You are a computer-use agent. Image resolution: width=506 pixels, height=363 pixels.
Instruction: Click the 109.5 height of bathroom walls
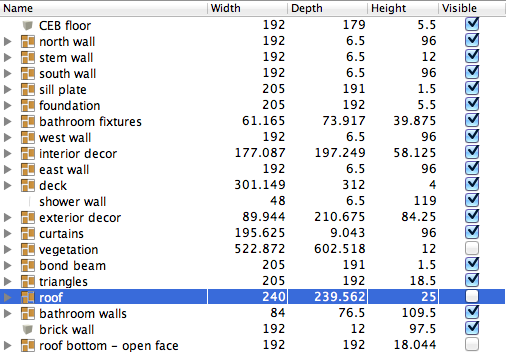point(419,313)
